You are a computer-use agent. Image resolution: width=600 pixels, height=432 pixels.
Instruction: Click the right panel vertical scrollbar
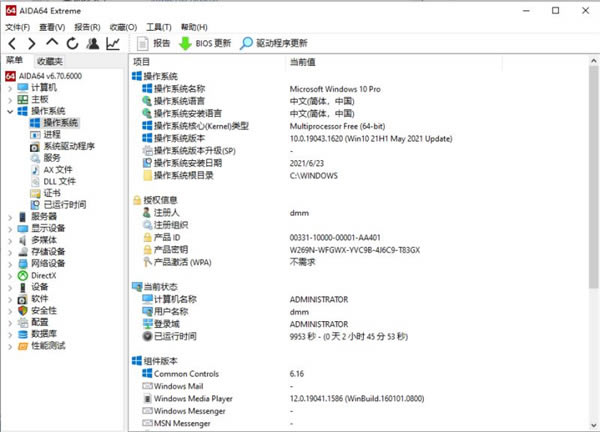[593, 200]
